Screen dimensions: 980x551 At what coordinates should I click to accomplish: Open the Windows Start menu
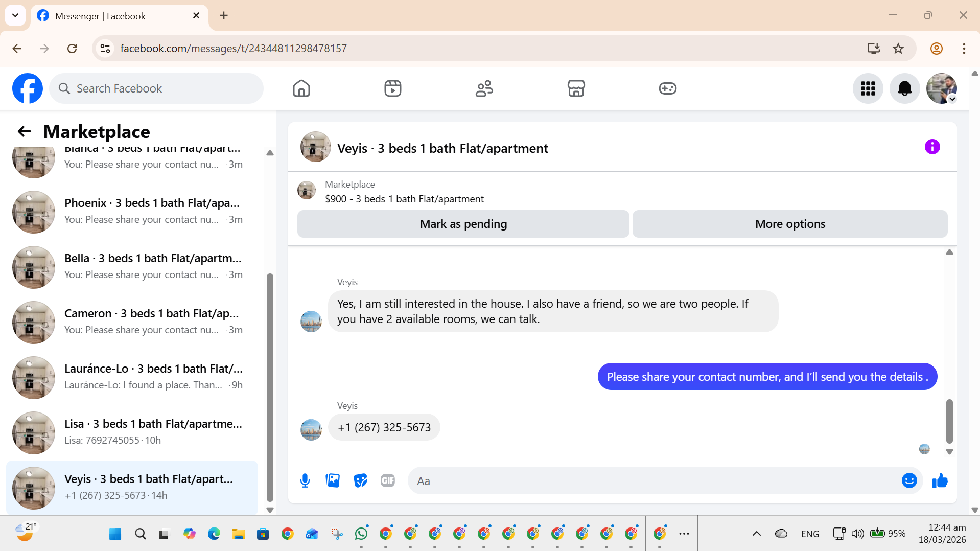coord(115,534)
